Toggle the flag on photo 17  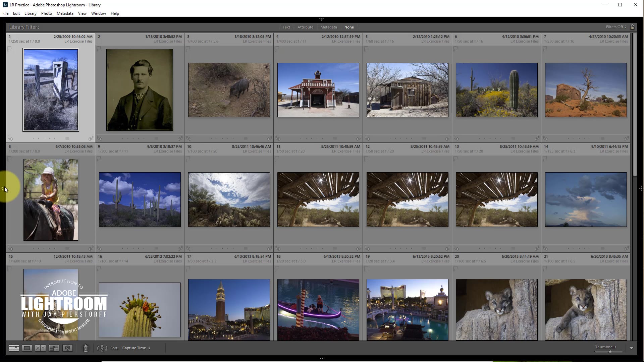[189, 268]
